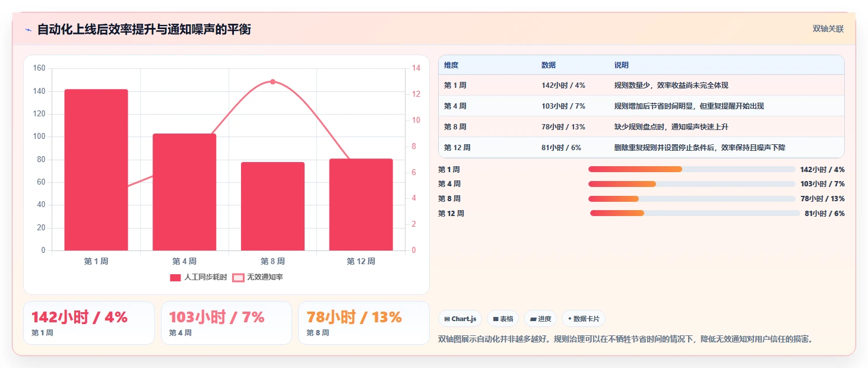Click the 第 4 周 progress bar
The image size is (868, 368).
click(x=692, y=184)
